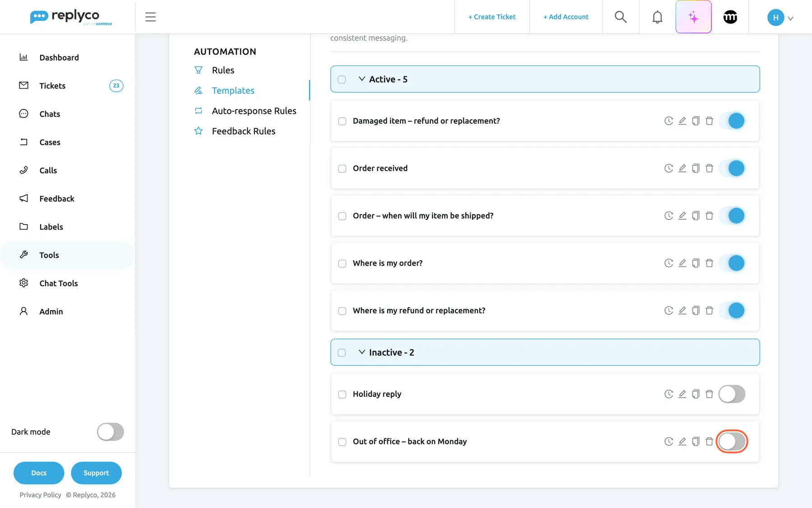Click the replyco logo

click(71, 17)
